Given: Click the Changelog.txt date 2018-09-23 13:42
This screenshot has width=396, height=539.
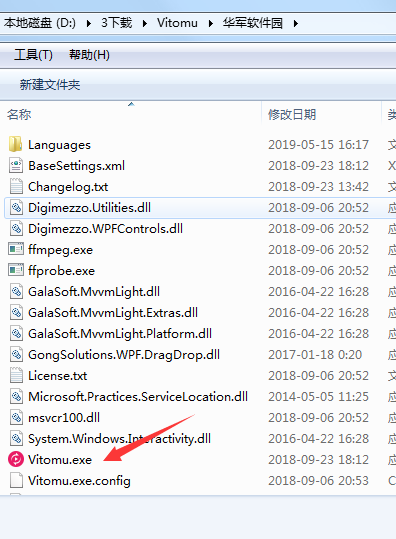Looking at the screenshot, I should tap(318, 187).
